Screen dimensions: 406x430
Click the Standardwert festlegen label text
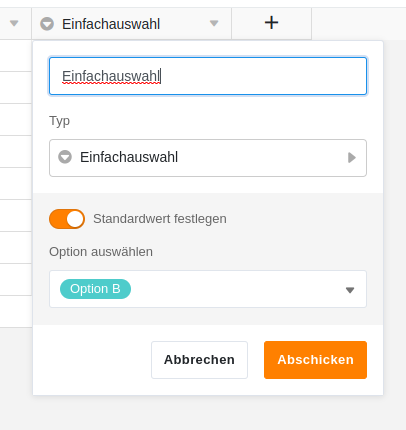point(160,219)
